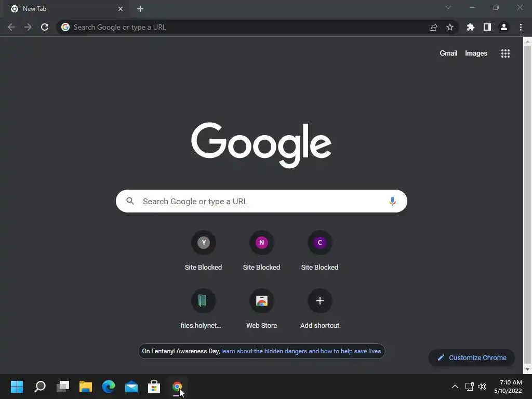Click the Google icon in address bar
This screenshot has width=532, height=399.
pos(65,27)
